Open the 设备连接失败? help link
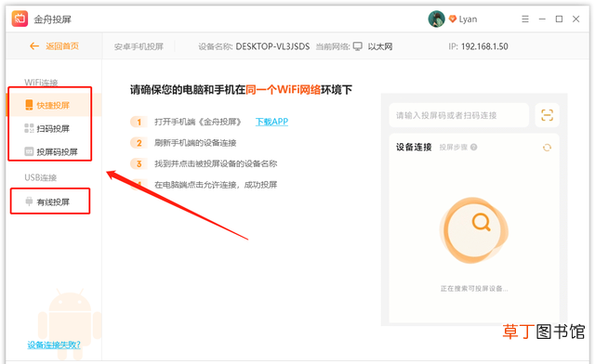 (x=54, y=344)
